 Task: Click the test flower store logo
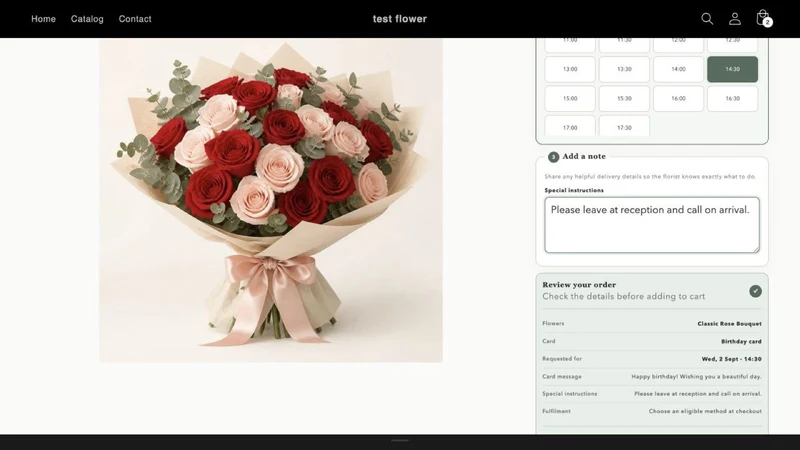coord(399,19)
